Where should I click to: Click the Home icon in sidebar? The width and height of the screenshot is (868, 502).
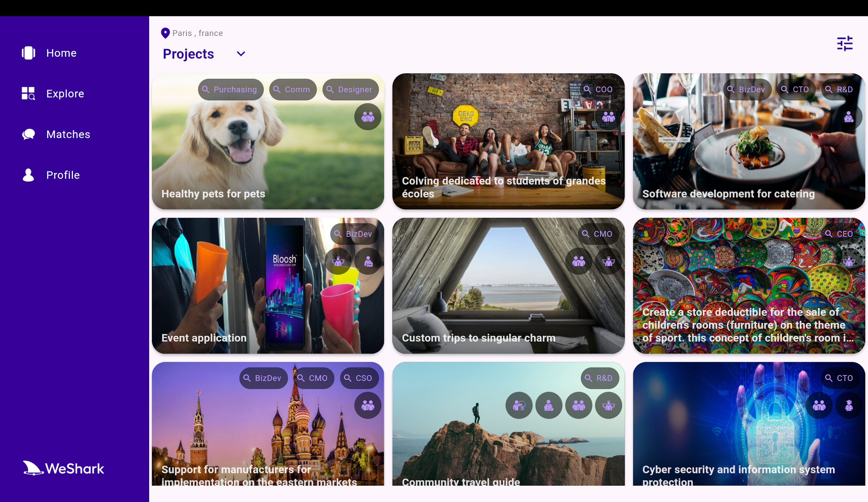(28, 53)
